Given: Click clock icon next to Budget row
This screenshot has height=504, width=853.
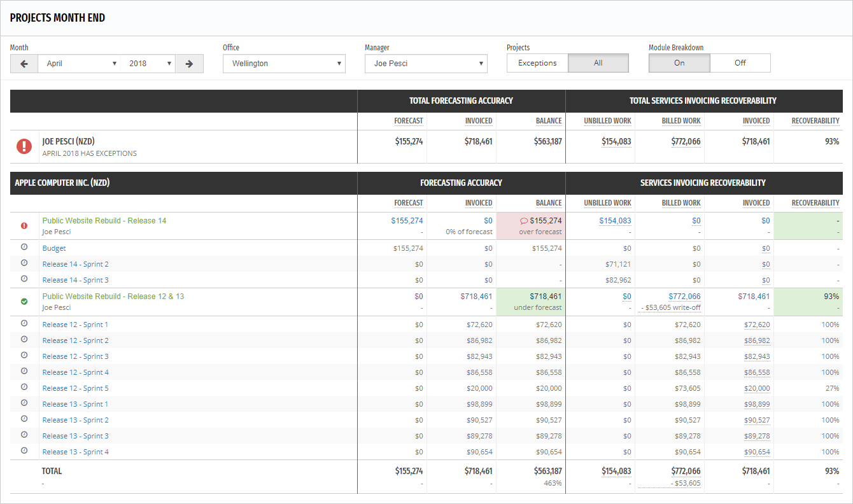Looking at the screenshot, I should click(x=24, y=247).
